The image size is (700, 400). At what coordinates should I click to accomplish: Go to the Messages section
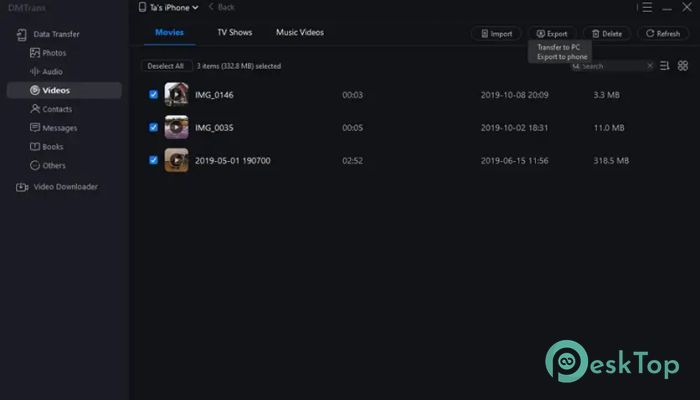[x=54, y=128]
